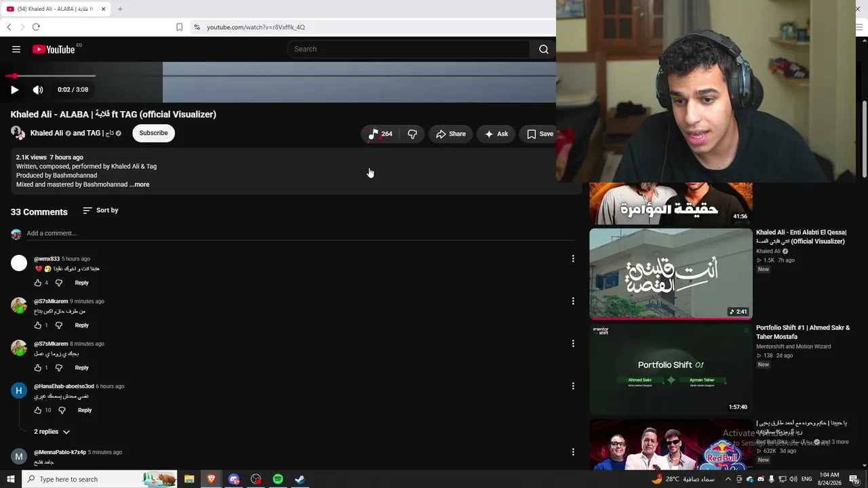Play the video

14,89
